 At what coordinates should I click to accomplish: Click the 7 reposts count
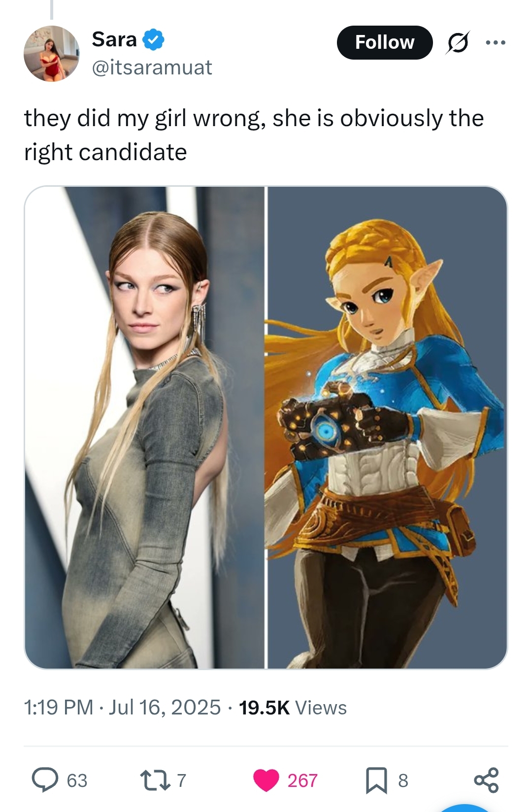click(x=181, y=780)
